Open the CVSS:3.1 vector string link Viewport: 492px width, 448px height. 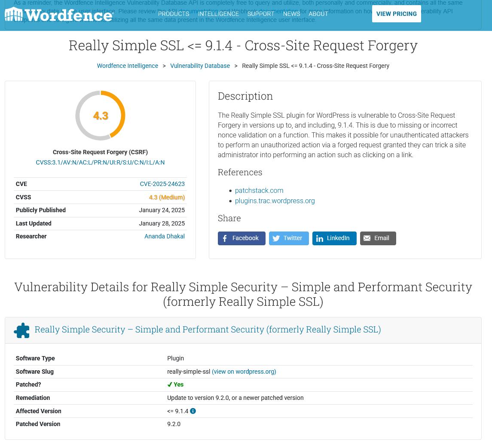click(100, 162)
